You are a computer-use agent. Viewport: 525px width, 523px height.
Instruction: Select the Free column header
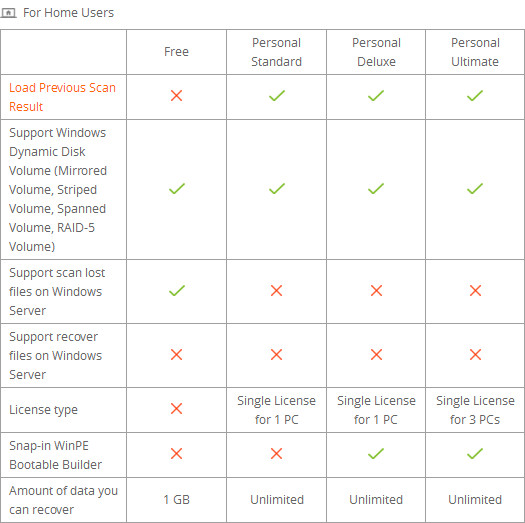[176, 52]
